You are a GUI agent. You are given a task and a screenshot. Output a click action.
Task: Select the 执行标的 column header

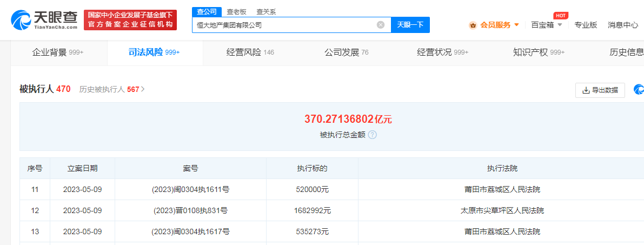pyautogui.click(x=312, y=168)
